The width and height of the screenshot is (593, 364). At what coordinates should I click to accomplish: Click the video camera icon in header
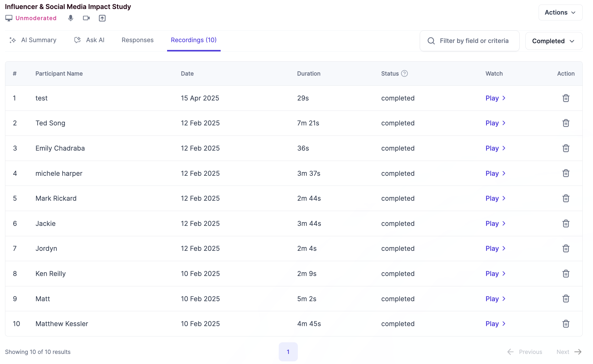pos(86,18)
